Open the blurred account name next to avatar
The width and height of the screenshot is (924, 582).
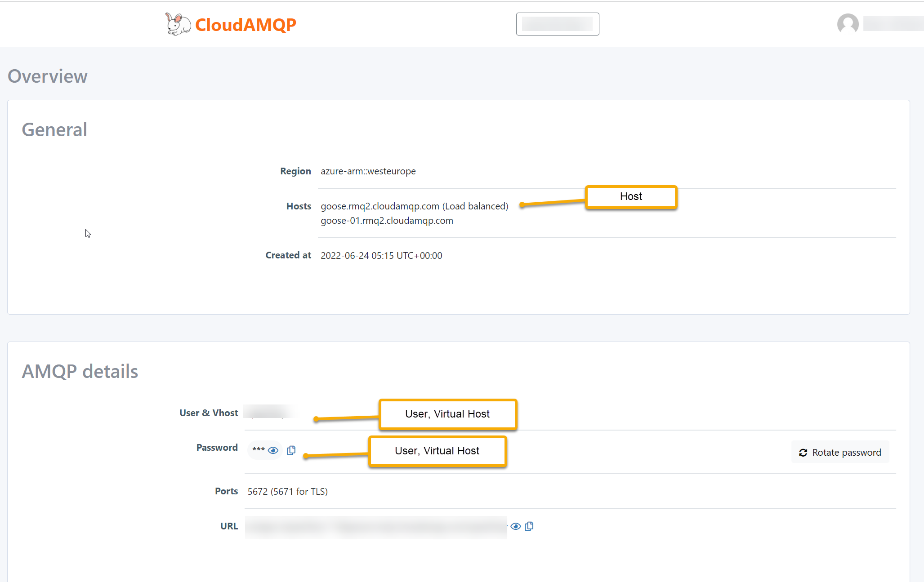pos(893,24)
